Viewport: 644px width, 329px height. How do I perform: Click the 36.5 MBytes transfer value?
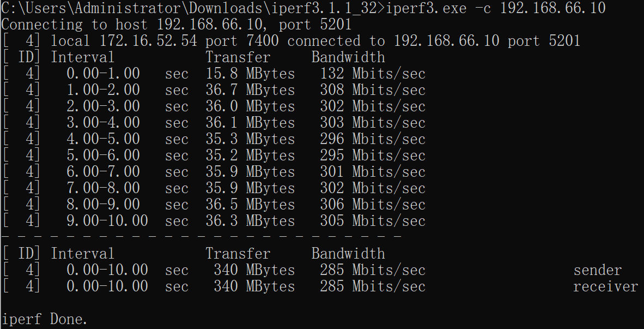[250, 205]
